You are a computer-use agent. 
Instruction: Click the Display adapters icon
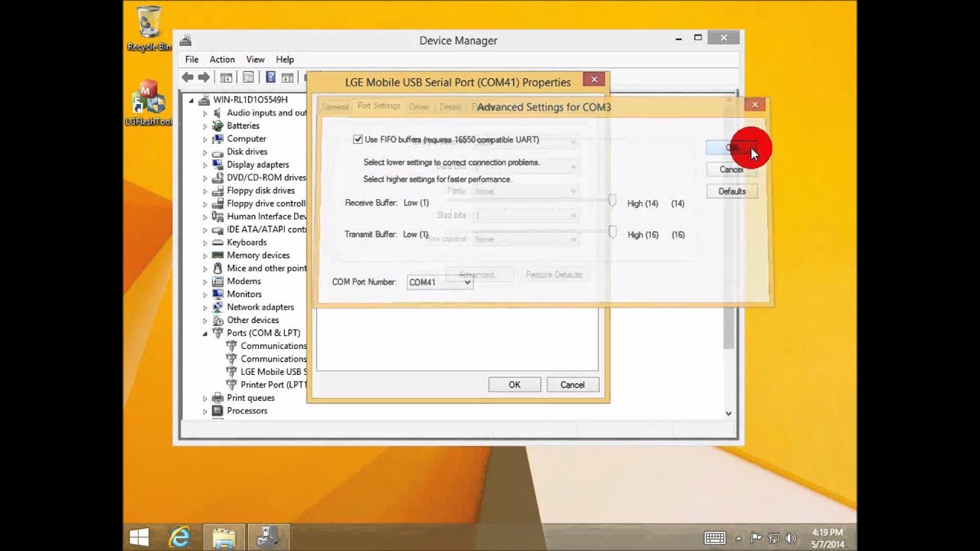coord(217,165)
